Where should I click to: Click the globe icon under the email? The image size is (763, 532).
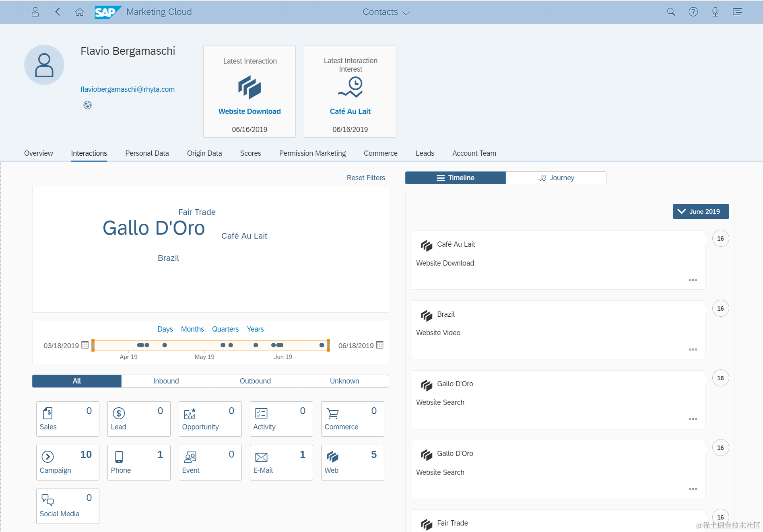pyautogui.click(x=87, y=105)
